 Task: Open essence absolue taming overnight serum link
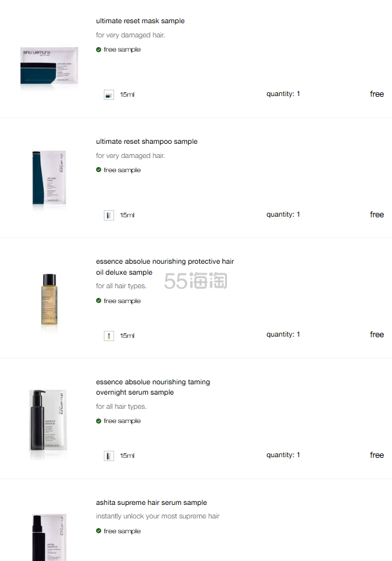click(x=153, y=387)
